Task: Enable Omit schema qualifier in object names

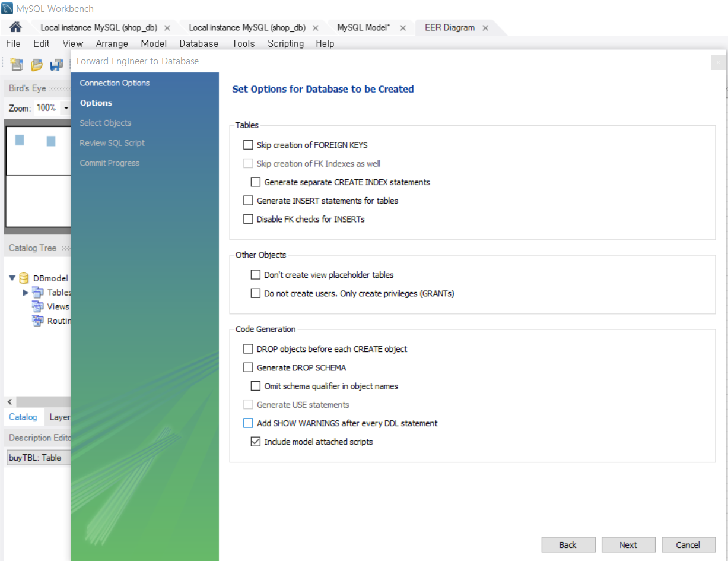Action: coord(256,386)
